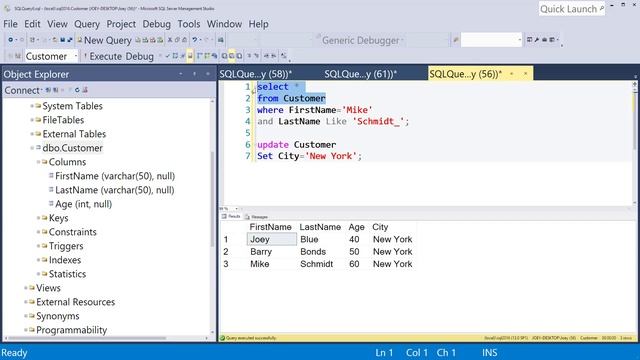Click Disconnect icon in Object Explorer toolbar
Viewport: 640px width, 360px height.
point(56,90)
